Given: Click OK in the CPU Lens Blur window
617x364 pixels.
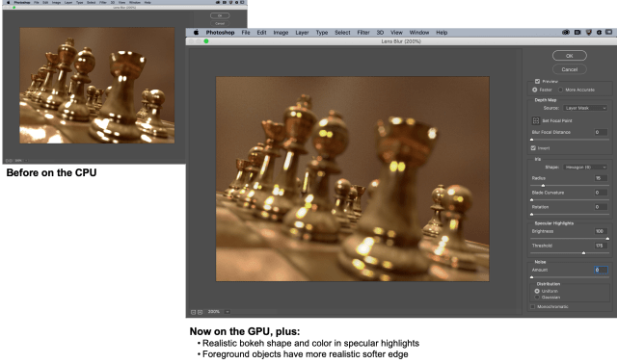Looking at the screenshot, I should tap(220, 15).
